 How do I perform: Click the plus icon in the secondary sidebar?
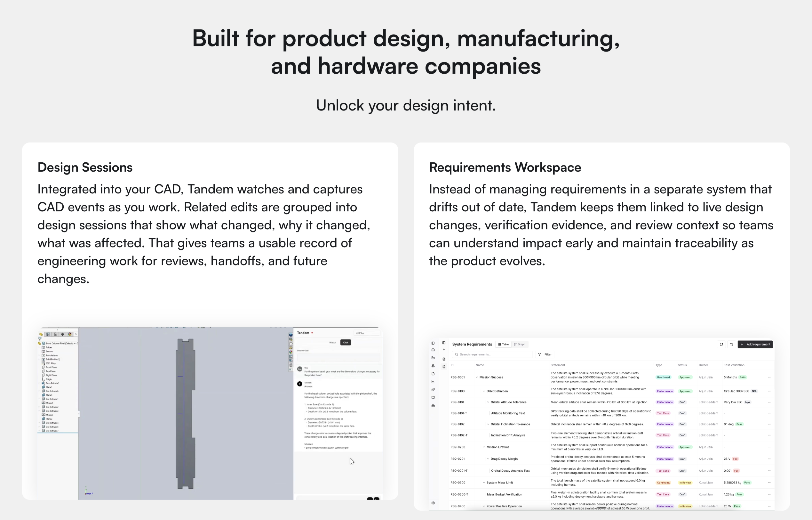444,350
